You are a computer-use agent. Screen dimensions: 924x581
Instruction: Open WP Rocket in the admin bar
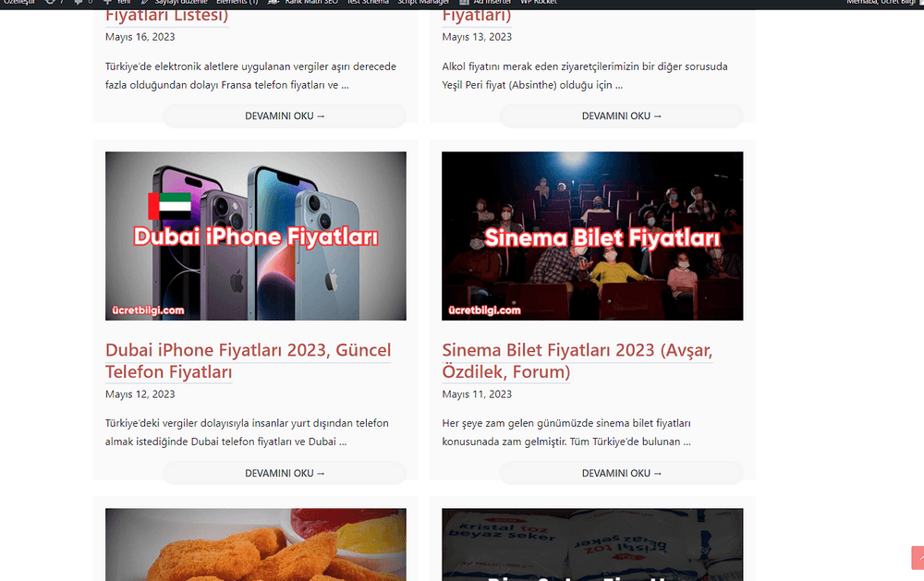[x=538, y=3]
